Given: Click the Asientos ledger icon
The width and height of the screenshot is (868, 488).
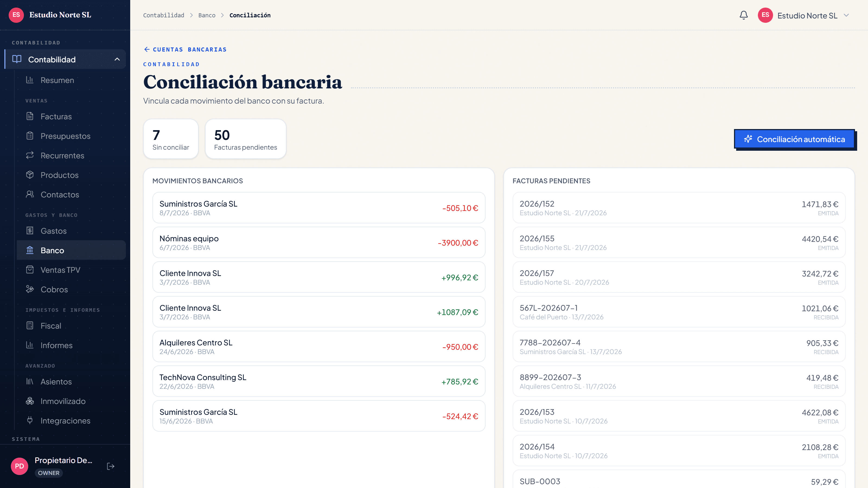Looking at the screenshot, I should coord(30,381).
